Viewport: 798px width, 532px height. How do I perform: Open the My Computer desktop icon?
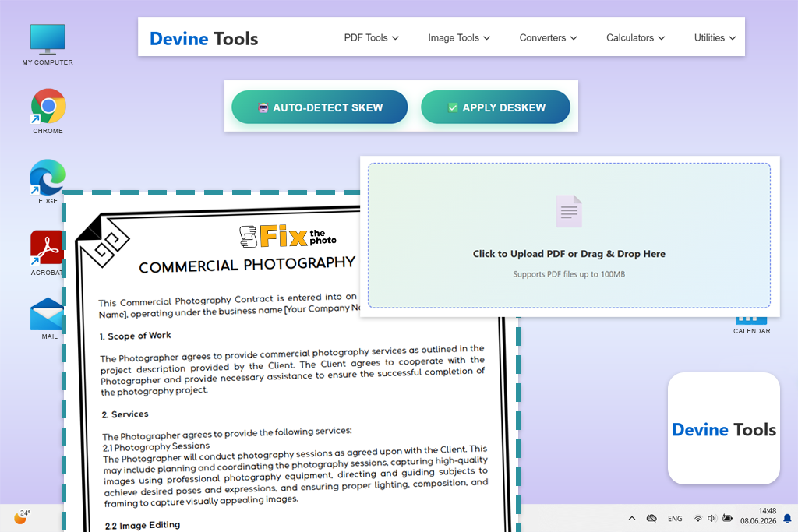click(48, 44)
